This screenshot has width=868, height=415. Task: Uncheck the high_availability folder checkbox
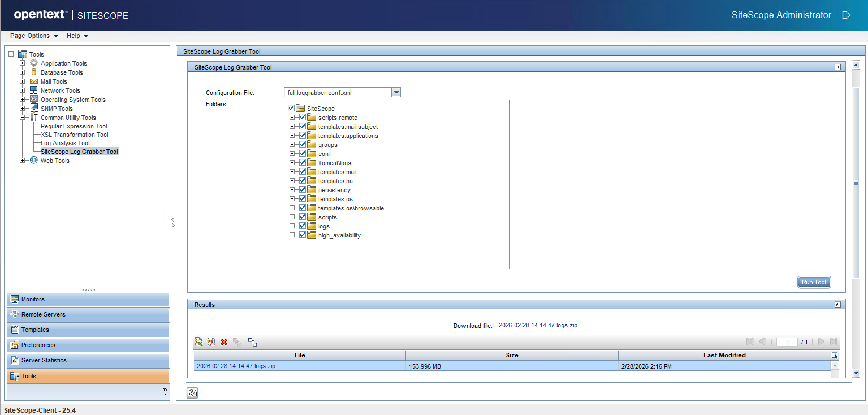pyautogui.click(x=303, y=235)
